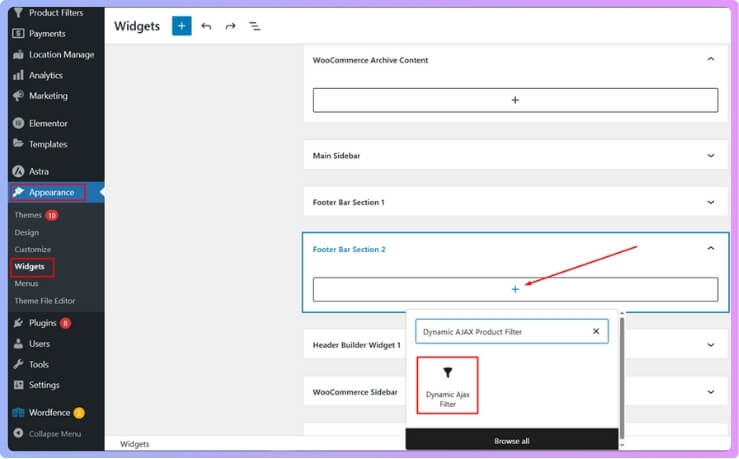The image size is (739, 459).
Task: Open Theme File Editor submenu
Action: click(45, 301)
